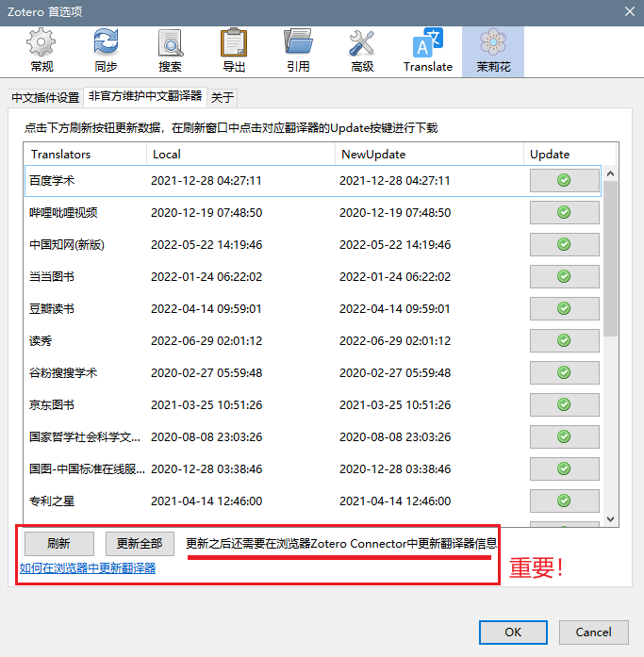Open the 高级 advanced preferences pane
Image resolution: width=644 pixels, height=657 pixels.
pyautogui.click(x=362, y=51)
